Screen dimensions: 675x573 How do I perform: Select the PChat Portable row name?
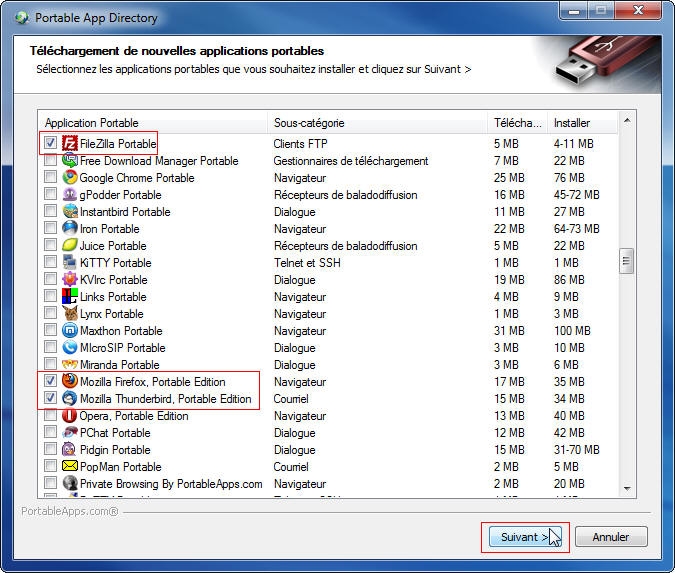click(x=115, y=433)
